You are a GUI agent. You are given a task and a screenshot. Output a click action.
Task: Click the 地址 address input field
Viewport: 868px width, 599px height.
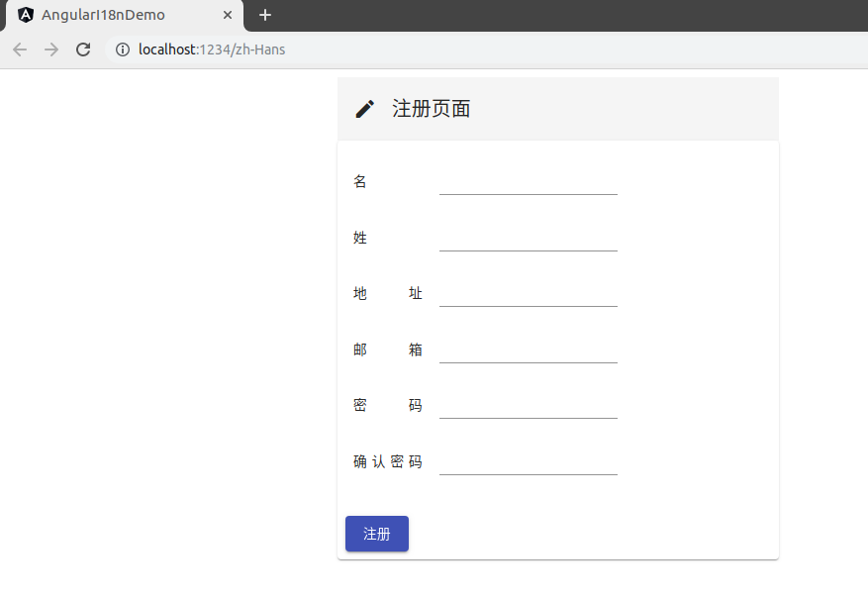pos(528,301)
